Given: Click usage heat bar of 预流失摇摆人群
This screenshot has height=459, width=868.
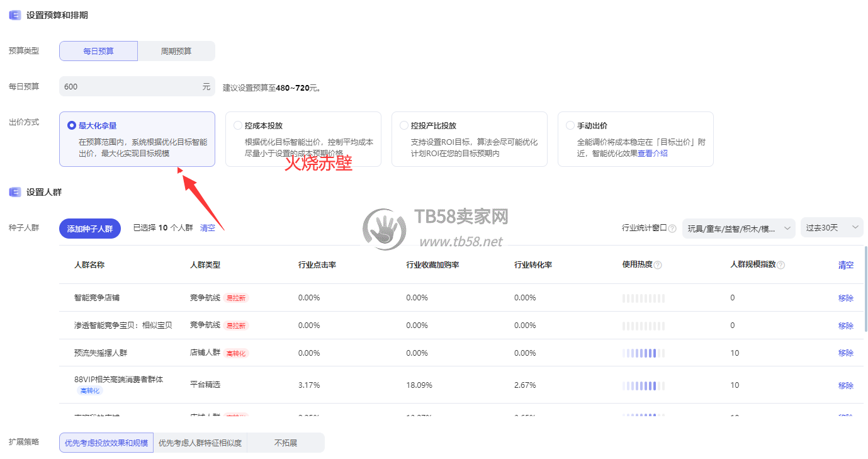Looking at the screenshot, I should coord(643,353).
